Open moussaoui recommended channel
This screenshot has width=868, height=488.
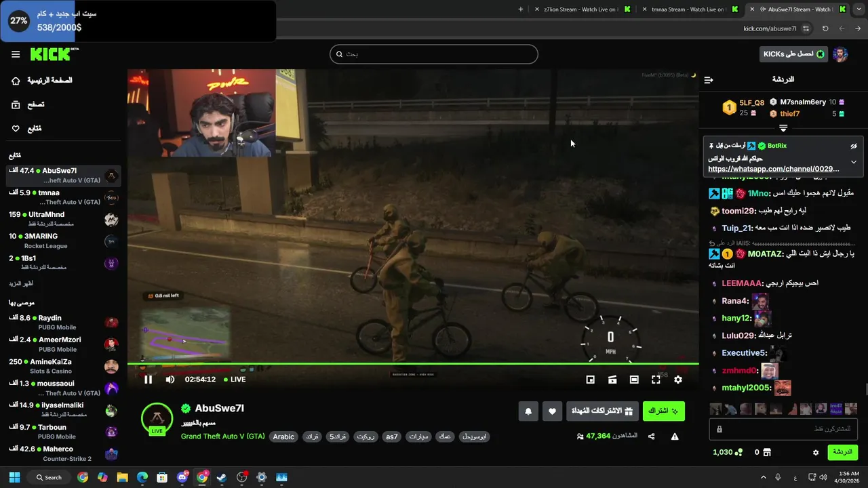tap(64, 388)
